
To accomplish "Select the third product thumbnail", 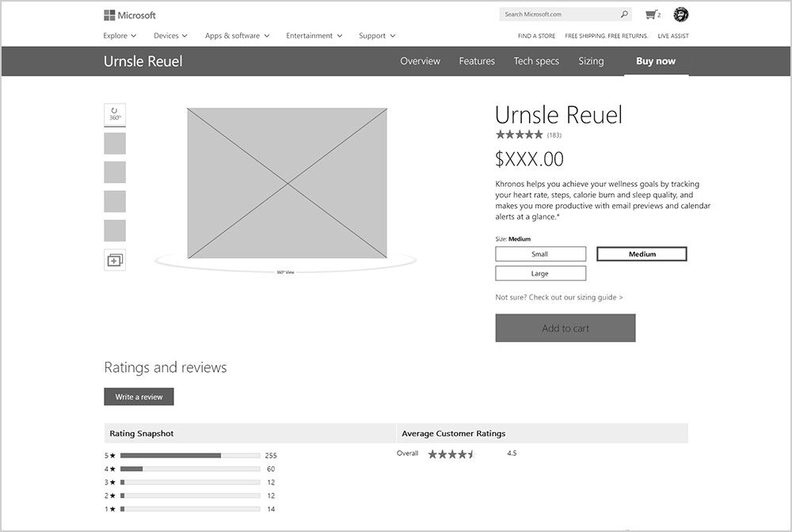I will pyautogui.click(x=115, y=172).
